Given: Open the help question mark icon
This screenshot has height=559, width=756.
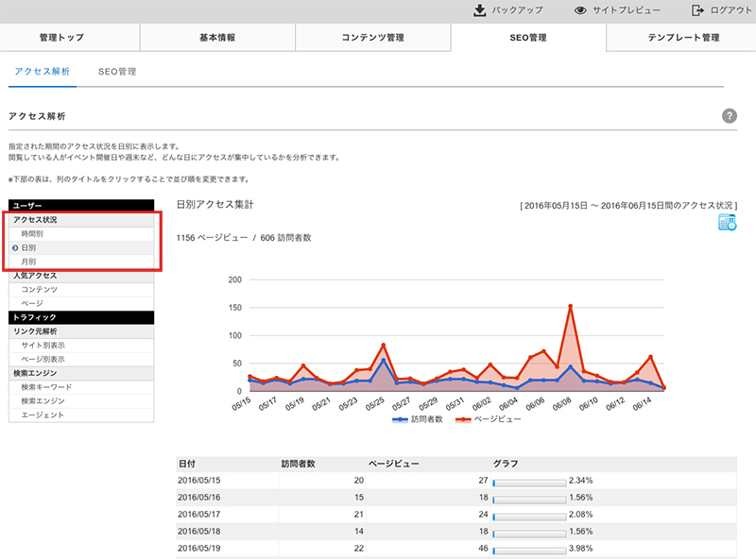Looking at the screenshot, I should [729, 115].
